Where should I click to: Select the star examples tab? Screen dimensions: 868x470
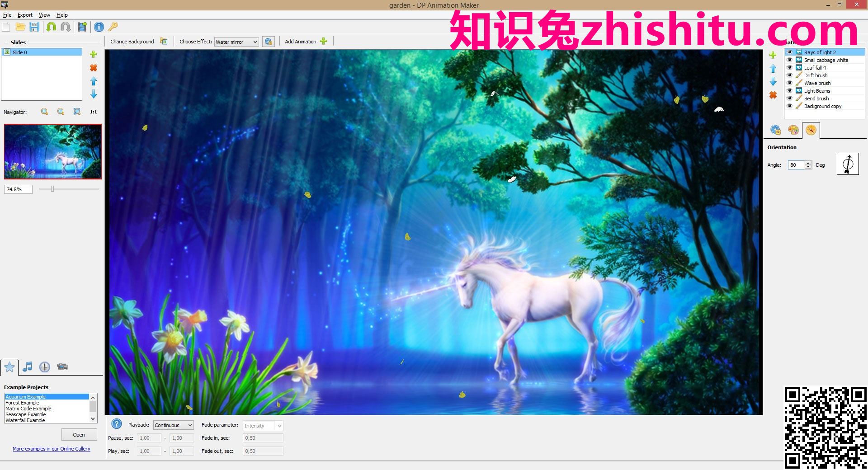click(9, 367)
